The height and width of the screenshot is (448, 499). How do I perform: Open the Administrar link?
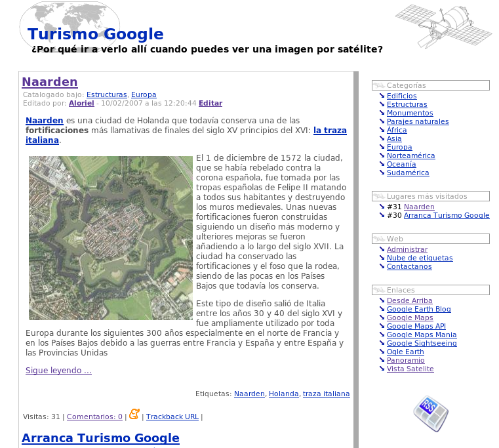pyautogui.click(x=407, y=249)
